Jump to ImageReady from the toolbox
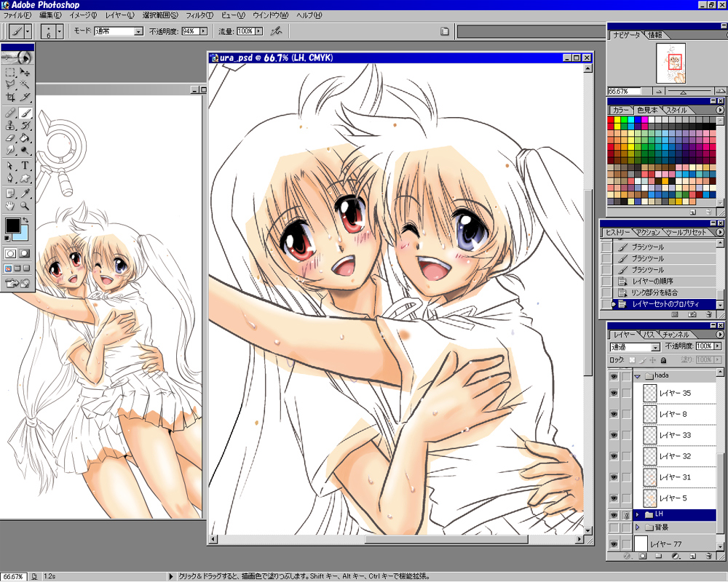The width and height of the screenshot is (728, 582). click(x=17, y=283)
